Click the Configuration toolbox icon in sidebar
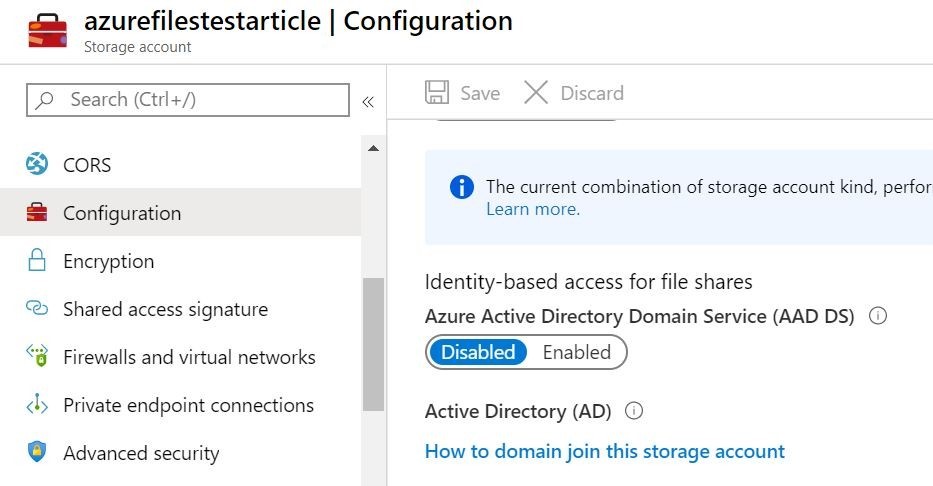 click(x=37, y=212)
